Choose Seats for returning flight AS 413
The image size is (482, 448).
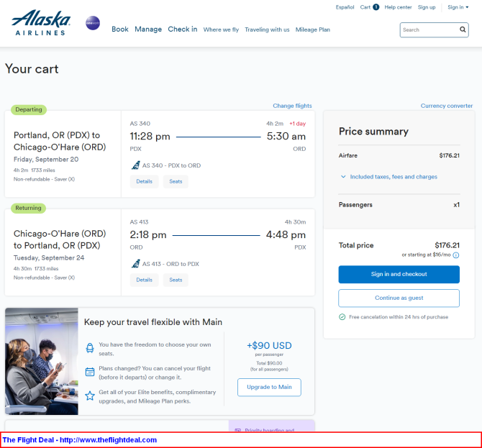(x=176, y=280)
